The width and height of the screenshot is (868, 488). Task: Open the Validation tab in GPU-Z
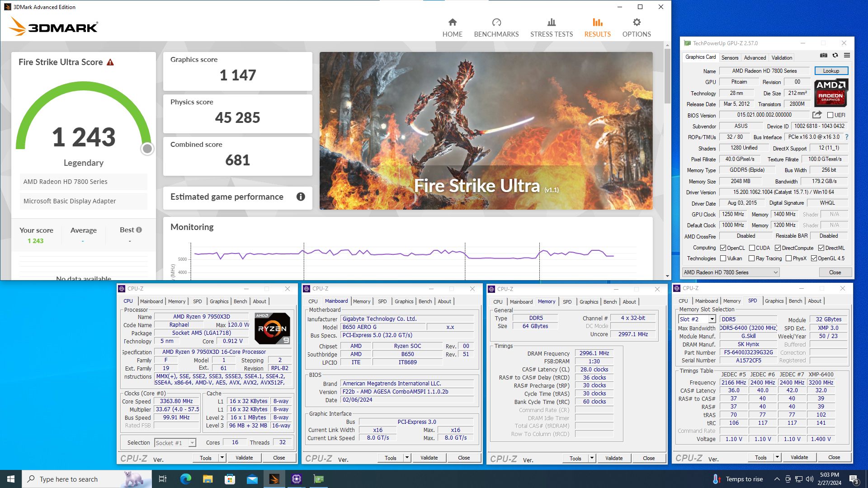[x=782, y=58]
